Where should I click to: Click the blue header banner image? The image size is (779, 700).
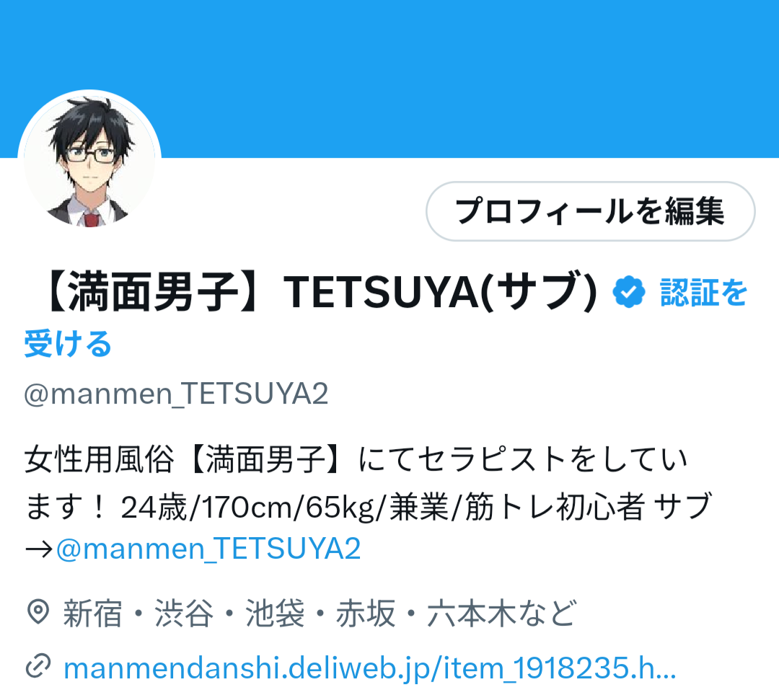pos(389,79)
